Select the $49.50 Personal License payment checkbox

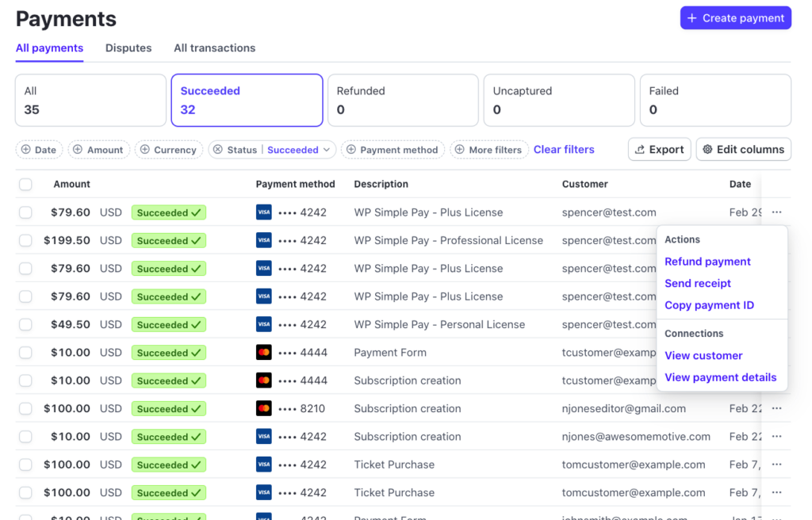[25, 324]
